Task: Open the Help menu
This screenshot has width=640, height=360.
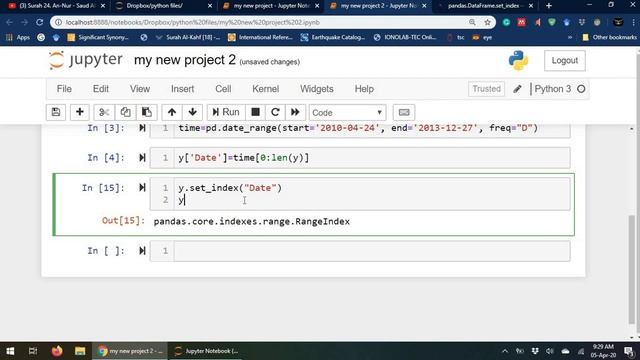Action: coord(364,89)
